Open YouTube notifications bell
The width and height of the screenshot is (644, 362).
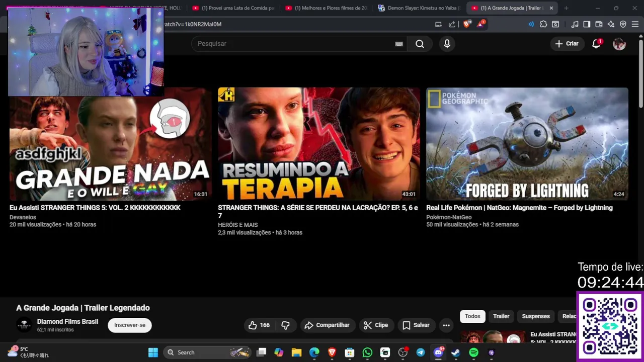[596, 44]
